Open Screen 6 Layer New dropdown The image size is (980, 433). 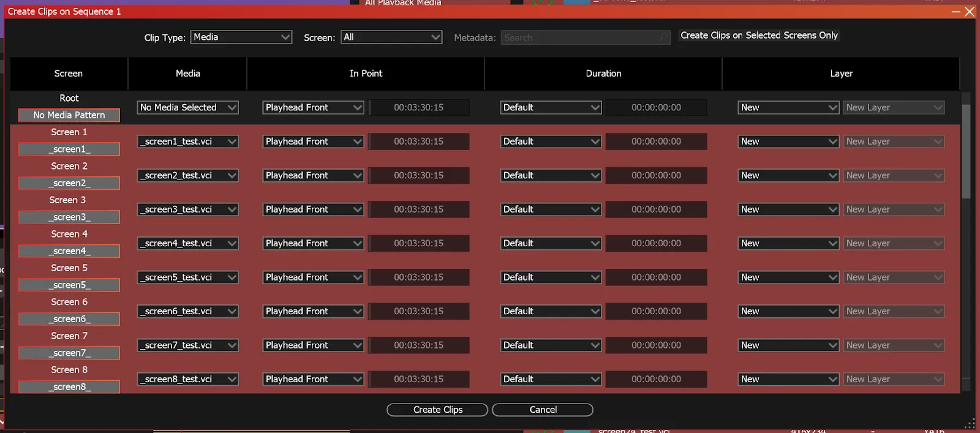click(x=788, y=311)
